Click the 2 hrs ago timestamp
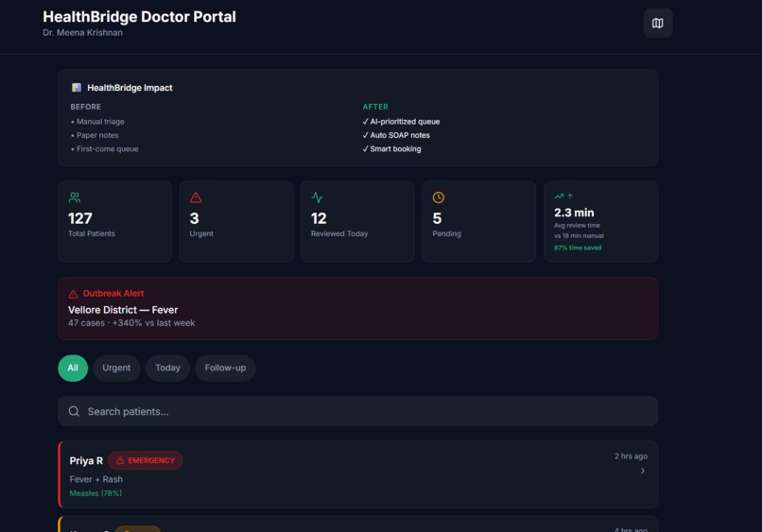The width and height of the screenshot is (762, 532). (631, 456)
